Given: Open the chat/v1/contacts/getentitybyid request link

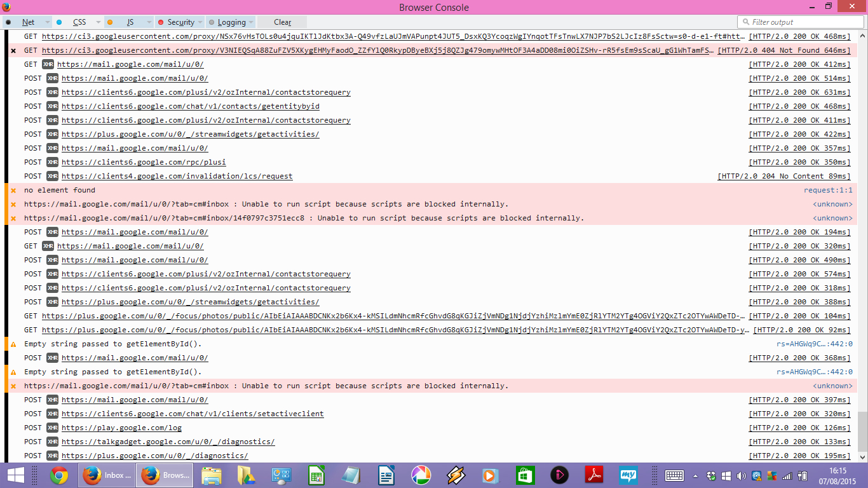Looking at the screenshot, I should pos(191,106).
